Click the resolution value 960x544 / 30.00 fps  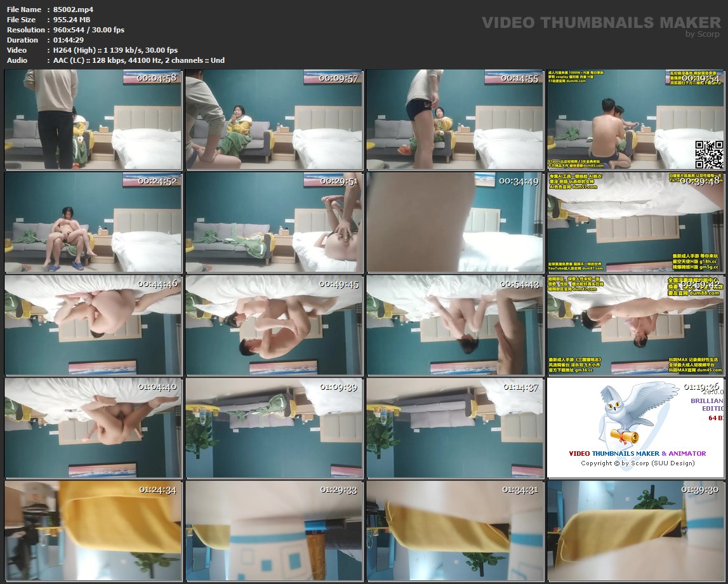point(89,30)
